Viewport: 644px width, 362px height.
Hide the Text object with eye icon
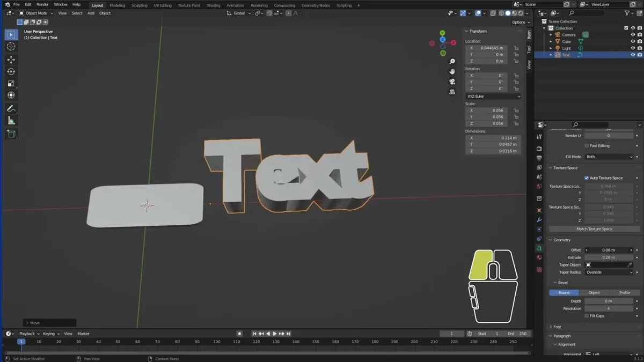[633, 55]
